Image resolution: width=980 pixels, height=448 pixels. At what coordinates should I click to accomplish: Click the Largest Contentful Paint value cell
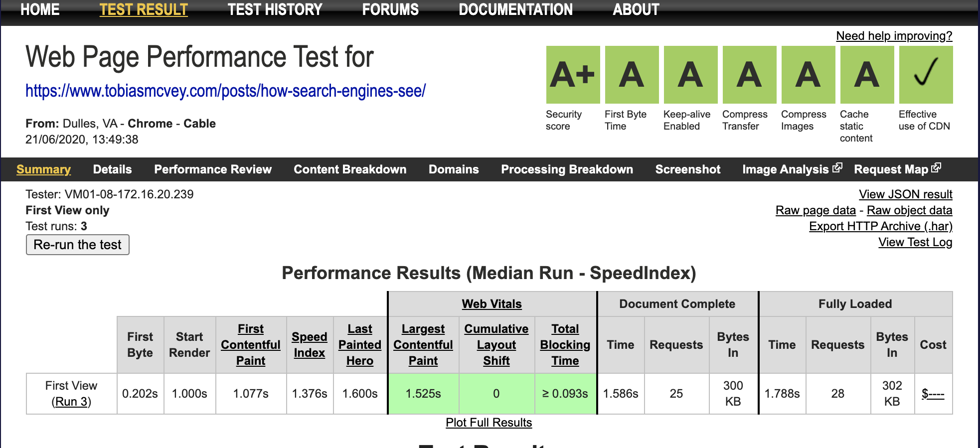click(x=423, y=394)
